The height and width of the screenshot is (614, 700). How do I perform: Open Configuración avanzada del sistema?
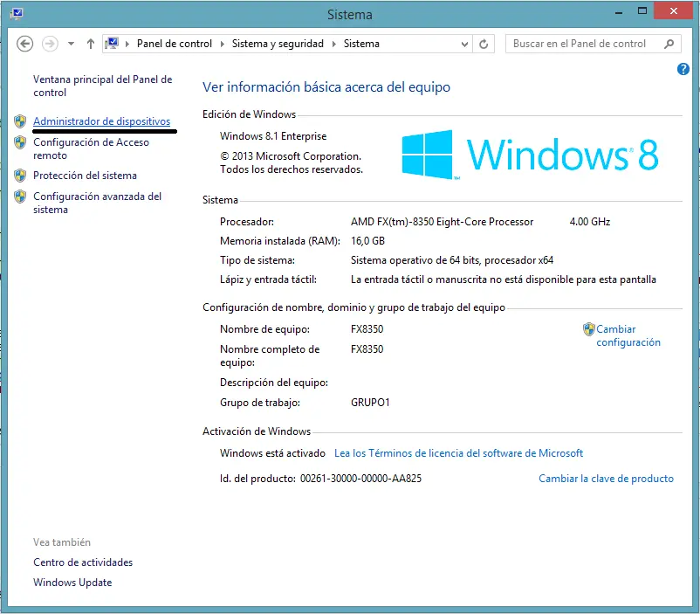click(x=97, y=203)
